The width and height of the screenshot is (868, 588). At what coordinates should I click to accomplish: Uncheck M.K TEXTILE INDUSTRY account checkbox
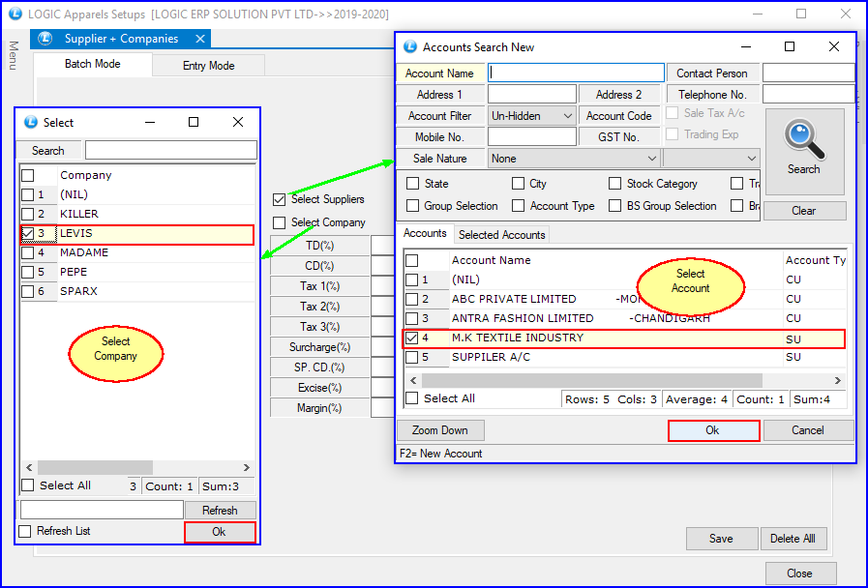412,338
